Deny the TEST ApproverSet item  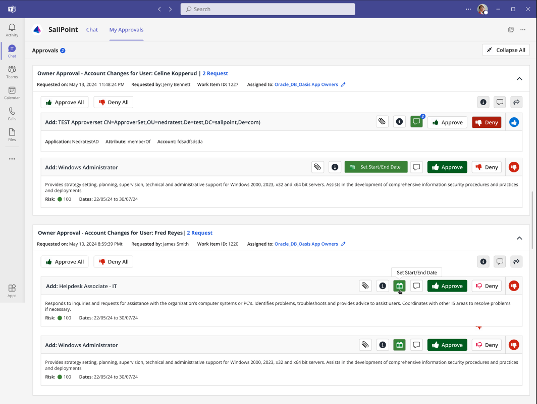click(486, 122)
